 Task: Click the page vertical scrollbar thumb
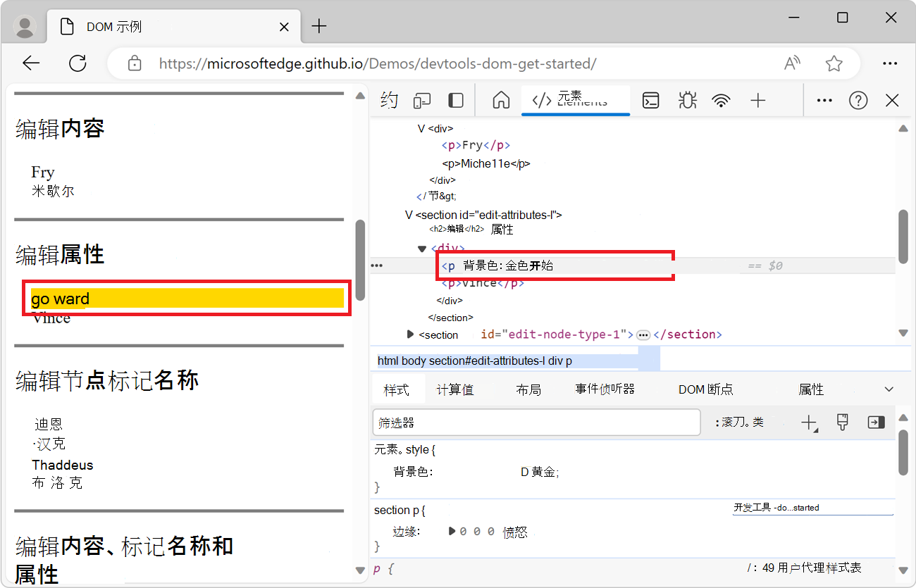coord(360,261)
